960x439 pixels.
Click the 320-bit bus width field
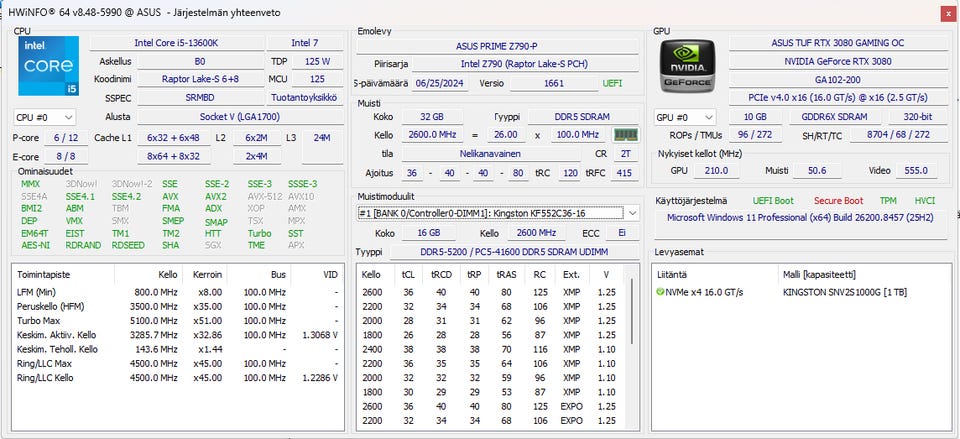(x=917, y=117)
